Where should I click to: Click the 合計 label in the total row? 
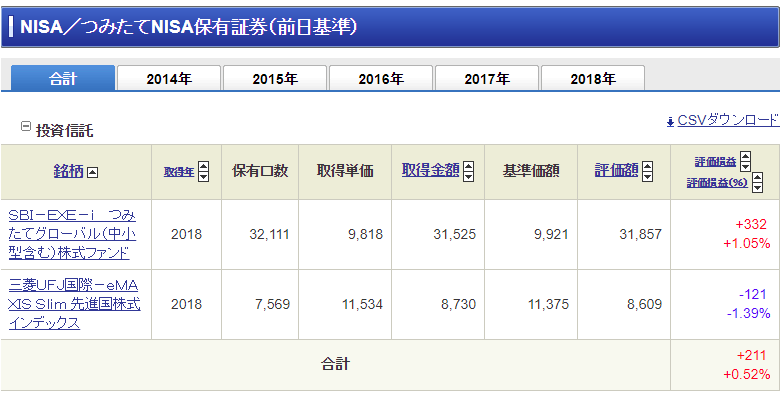click(335, 364)
